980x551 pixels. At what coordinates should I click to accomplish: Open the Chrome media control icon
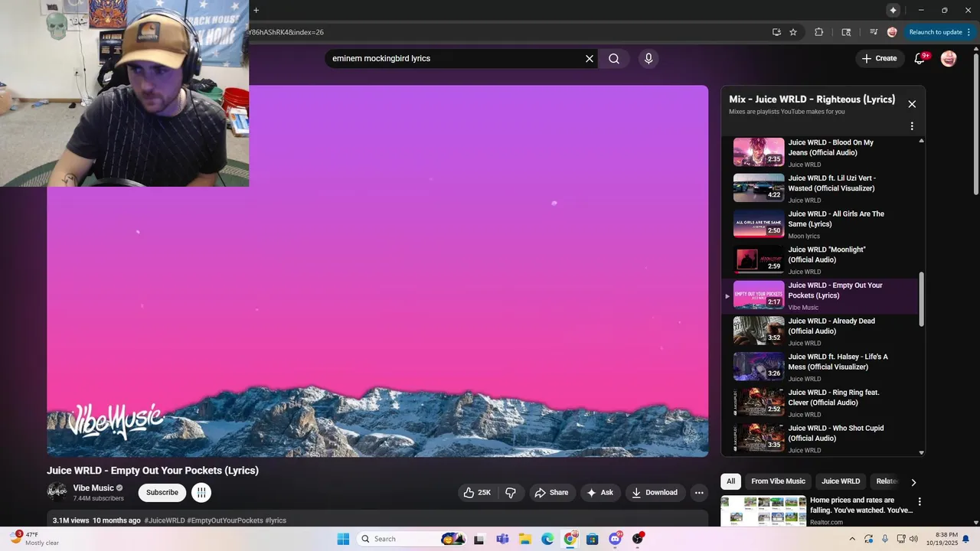click(x=874, y=32)
